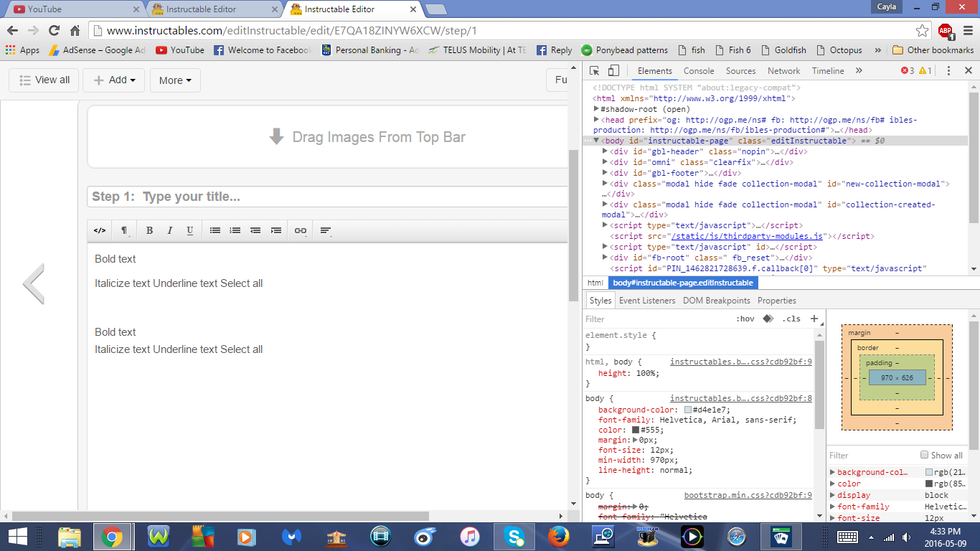Expand head element node
The width and height of the screenshot is (980, 551).
(x=596, y=120)
